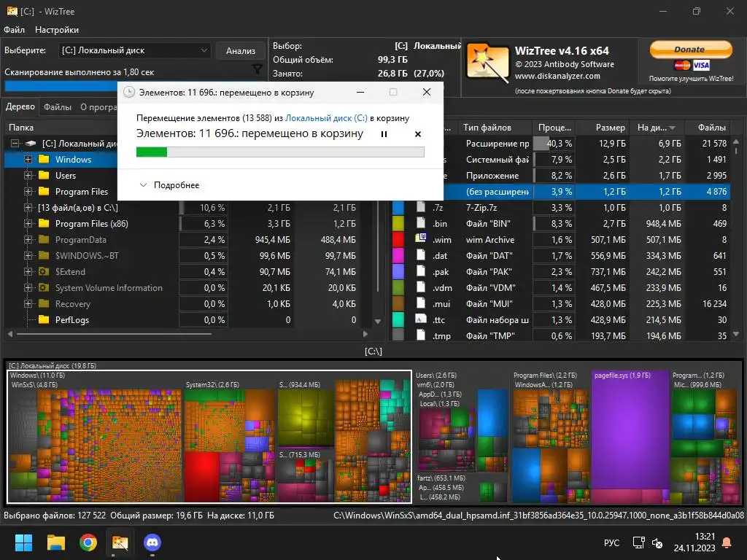
Task: Open the Windows Start menu
Action: pyautogui.click(x=23, y=542)
